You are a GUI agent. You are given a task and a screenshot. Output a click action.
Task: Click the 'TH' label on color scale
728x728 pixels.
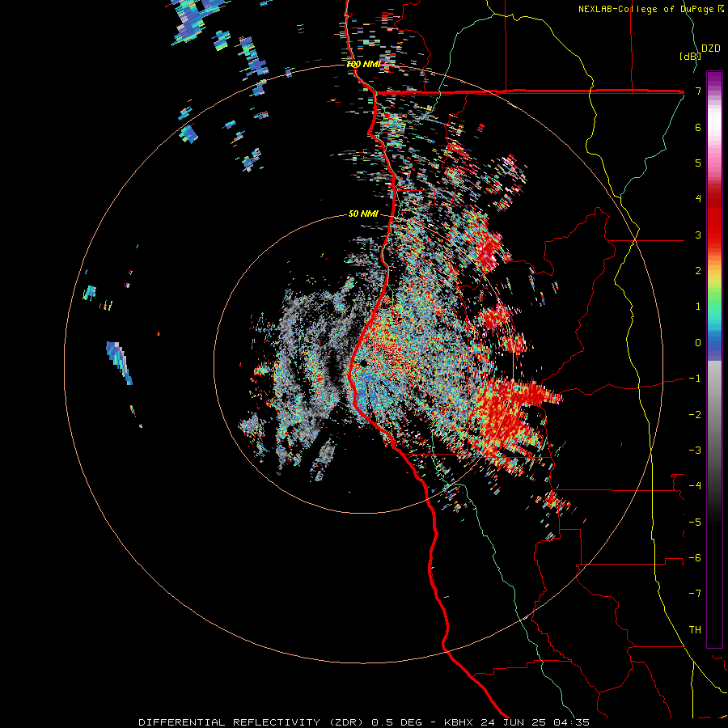pos(695,630)
